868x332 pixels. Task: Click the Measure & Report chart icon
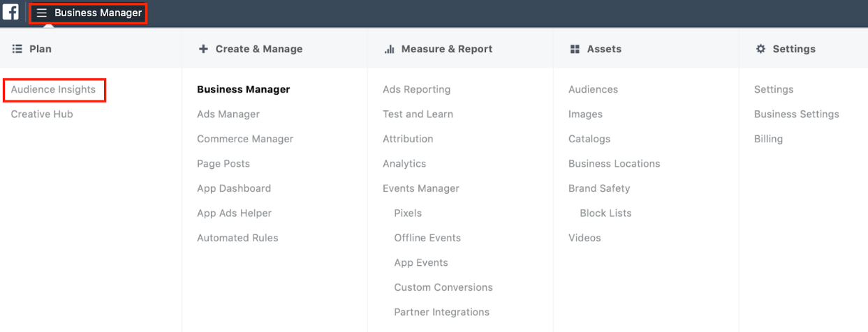[390, 49]
